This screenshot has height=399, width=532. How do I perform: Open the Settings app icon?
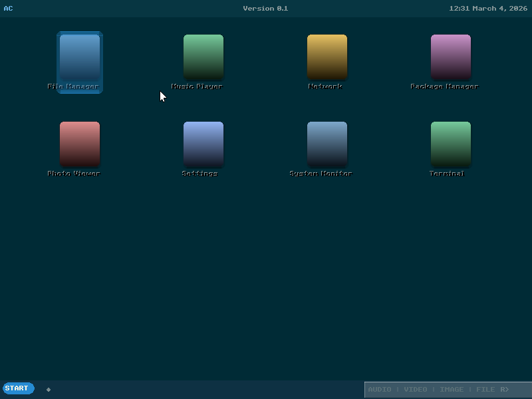point(203,144)
